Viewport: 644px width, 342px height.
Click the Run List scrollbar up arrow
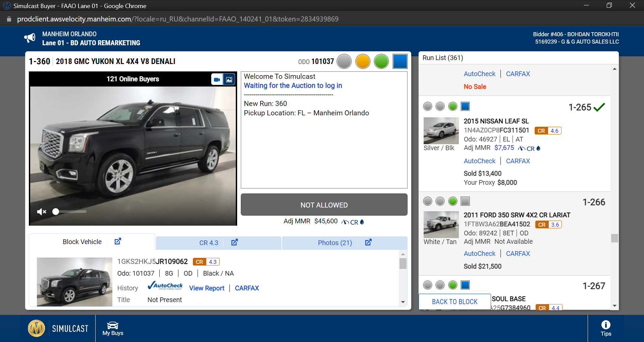pyautogui.click(x=614, y=69)
